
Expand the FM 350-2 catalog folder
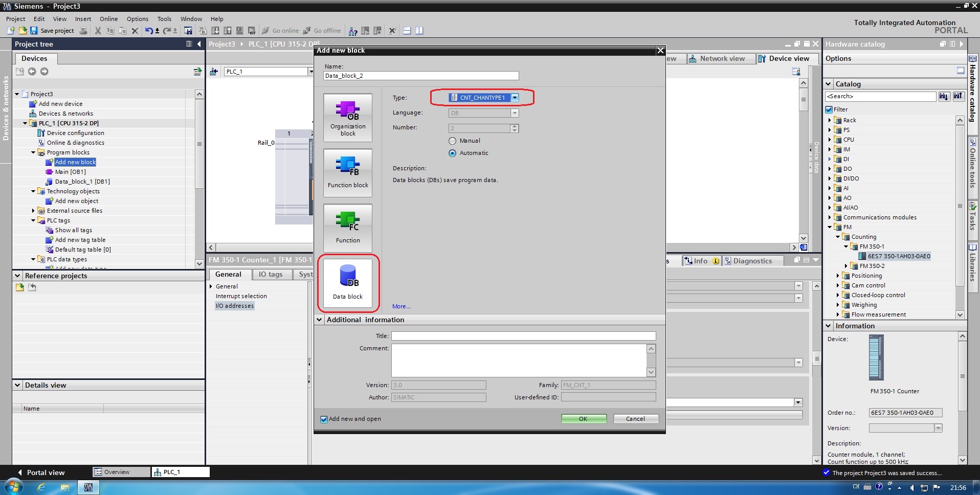[x=846, y=266]
